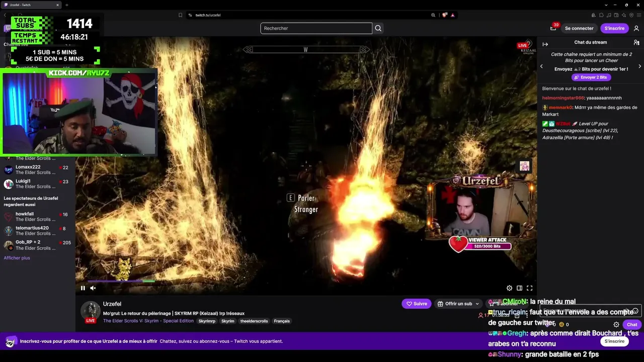Open telomartius420 channel in sidebar
The height and width of the screenshot is (362, 644).
(x=38, y=231)
